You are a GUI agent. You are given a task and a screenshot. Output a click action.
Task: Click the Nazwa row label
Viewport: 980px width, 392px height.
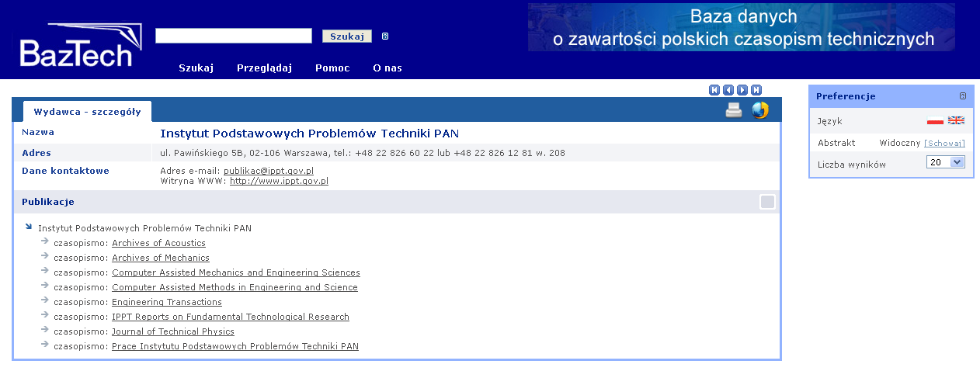38,132
